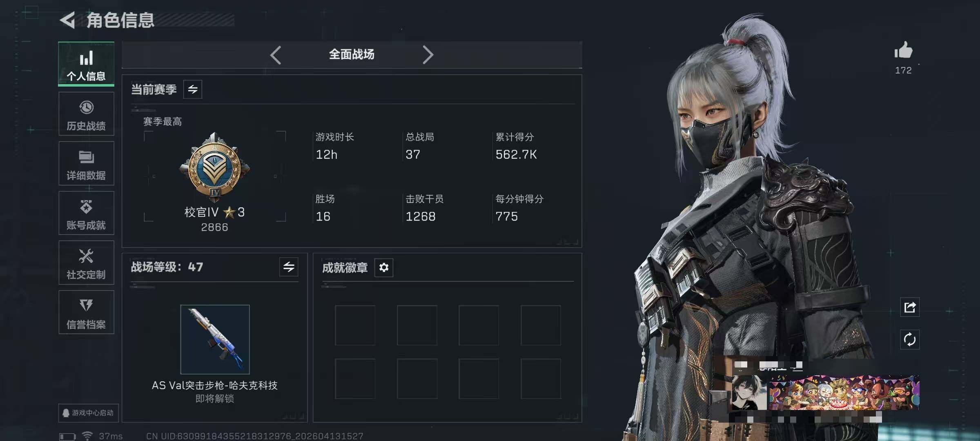Click the 游戏中心启动 button
Screen dimensions: 980x441
tap(88, 413)
